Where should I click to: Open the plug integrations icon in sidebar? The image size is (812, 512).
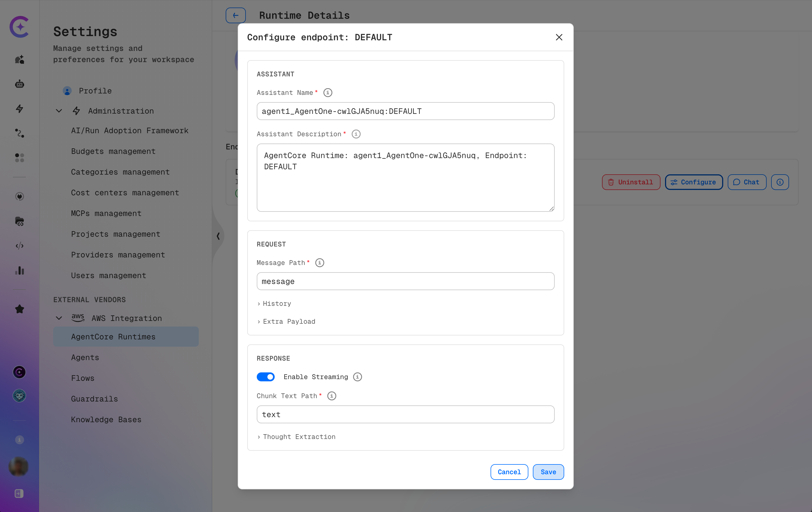(x=20, y=196)
